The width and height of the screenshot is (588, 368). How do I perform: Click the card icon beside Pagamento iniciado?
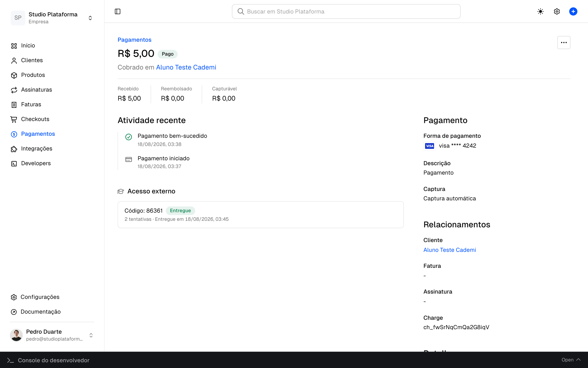click(x=129, y=159)
